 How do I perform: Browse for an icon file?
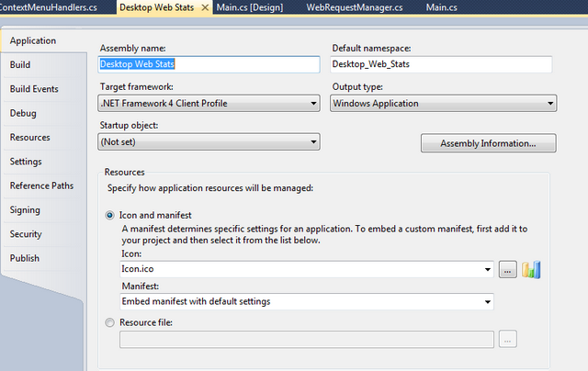[508, 270]
